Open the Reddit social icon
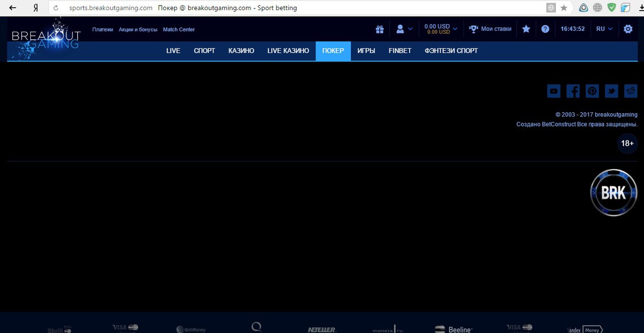644x333 pixels. point(631,91)
